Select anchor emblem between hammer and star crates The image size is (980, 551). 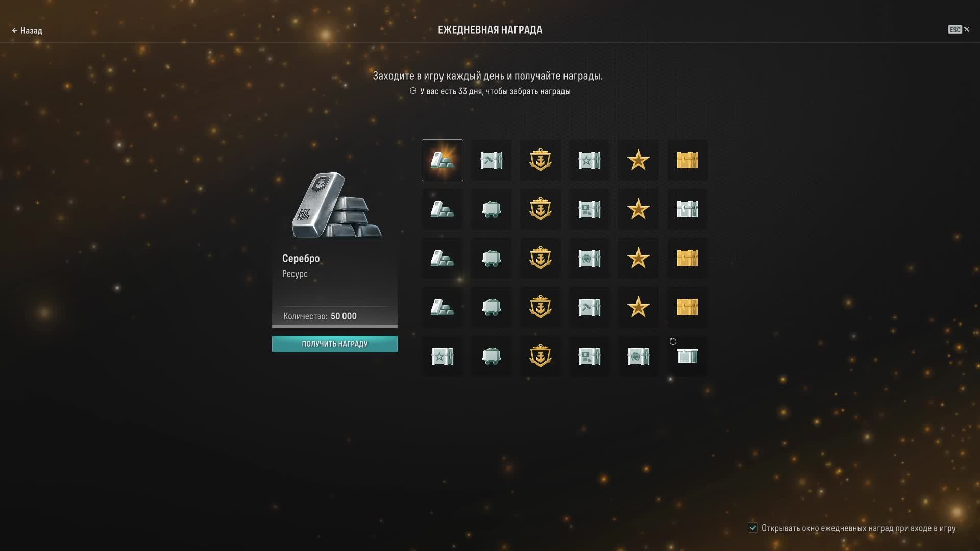540,160
